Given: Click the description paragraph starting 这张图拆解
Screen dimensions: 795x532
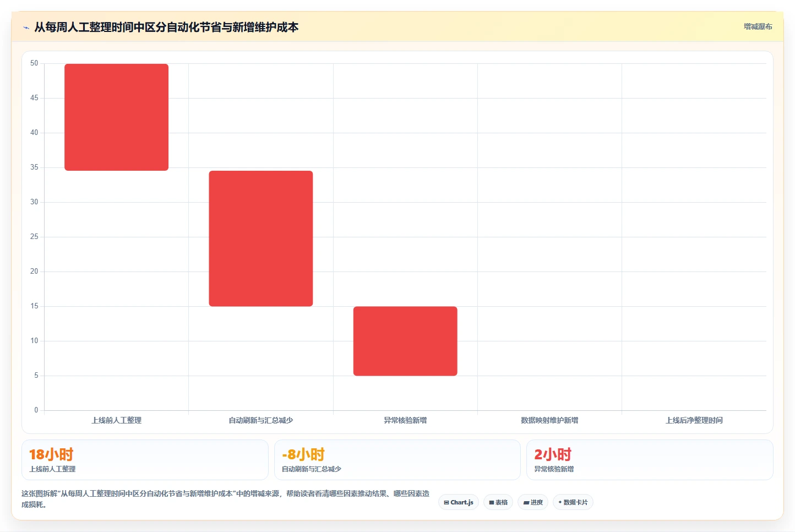Looking at the screenshot, I should click(x=226, y=499).
